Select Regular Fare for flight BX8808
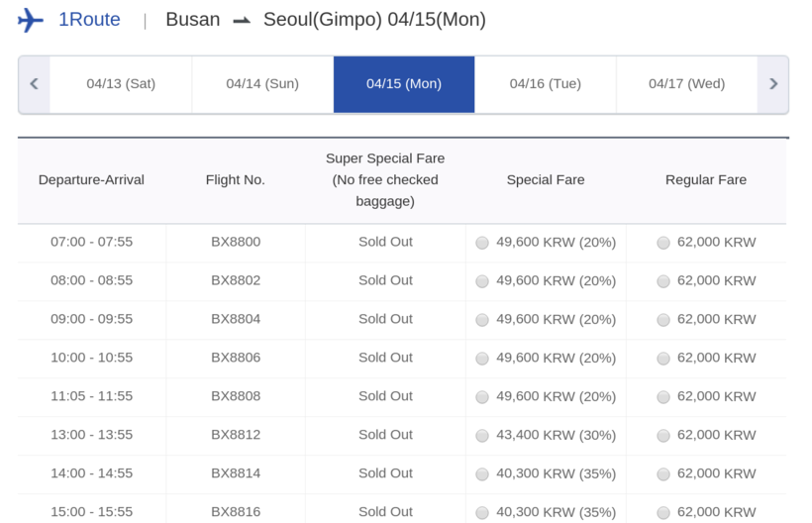Viewport: 812px width, 523px height. 663,397
